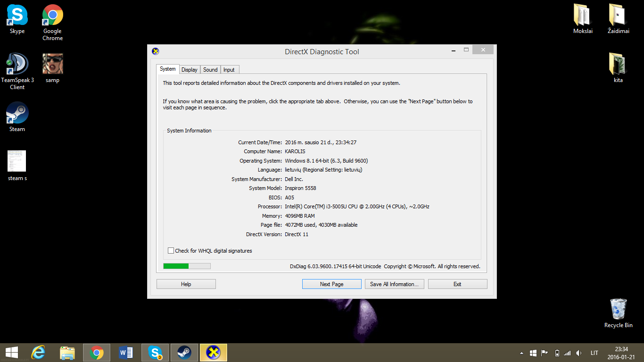This screenshot has width=644, height=362.
Task: Maximize the DirectX Diagnostic Tool window
Action: pyautogui.click(x=466, y=49)
